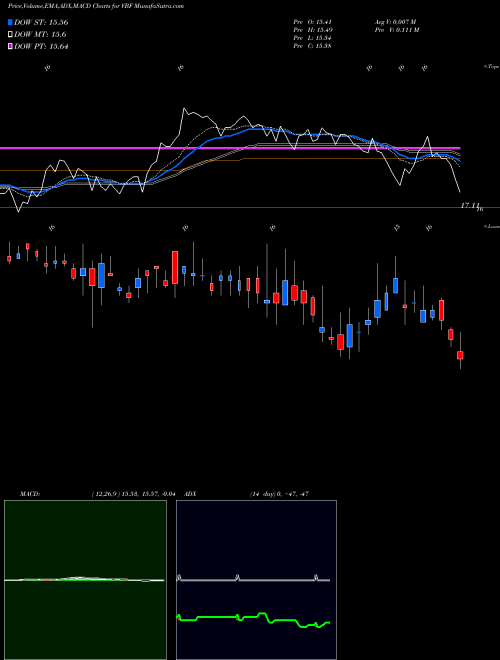Select the 'DOW ST: 15.56' legend text
The height and width of the screenshot is (660, 500).
coord(41,22)
